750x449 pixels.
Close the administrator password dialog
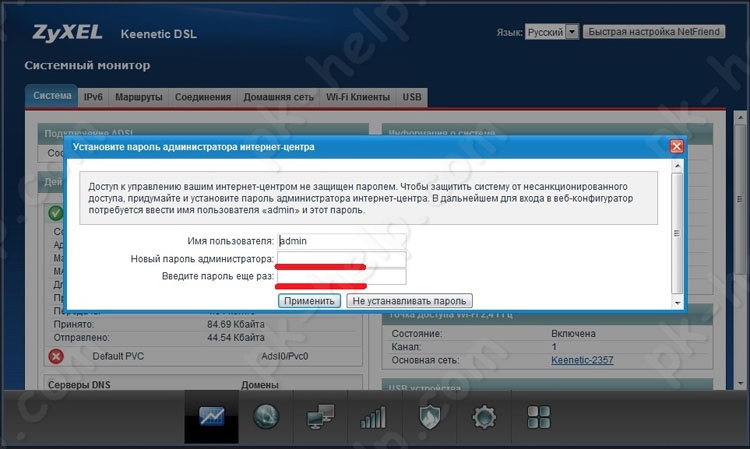[676, 146]
